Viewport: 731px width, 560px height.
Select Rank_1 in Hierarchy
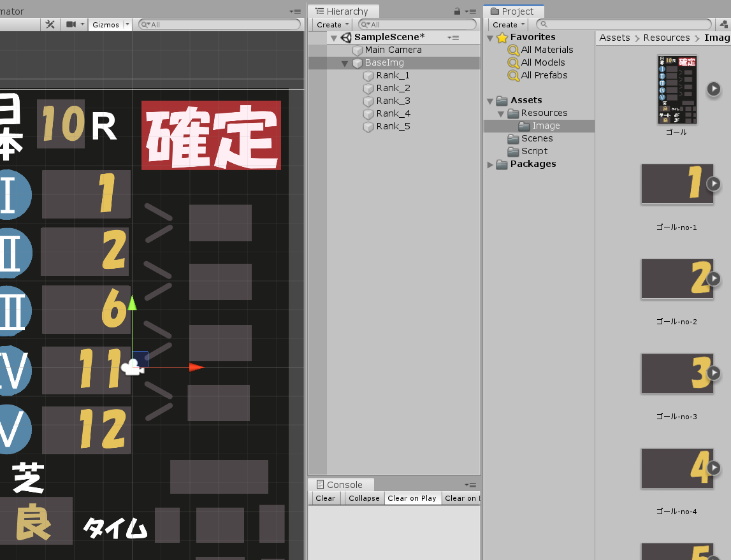tap(393, 75)
